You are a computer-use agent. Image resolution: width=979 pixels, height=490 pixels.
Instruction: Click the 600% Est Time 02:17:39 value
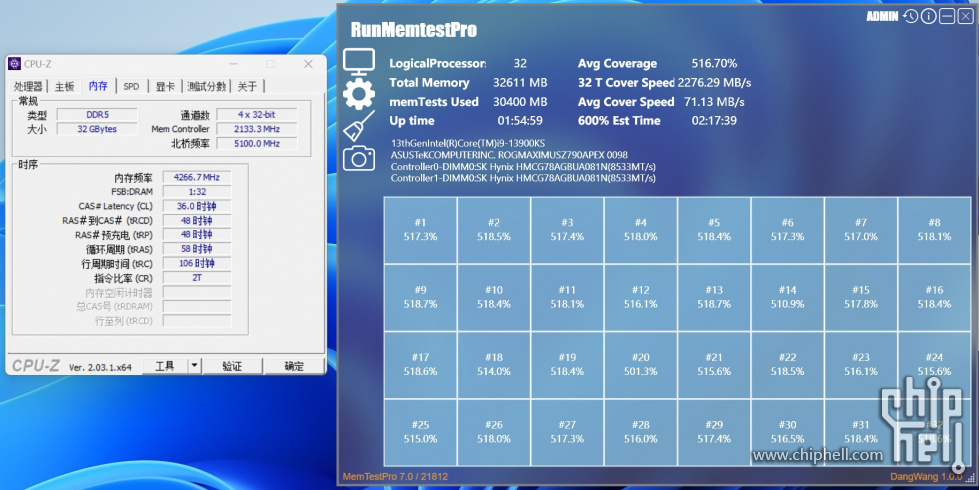coord(714,120)
